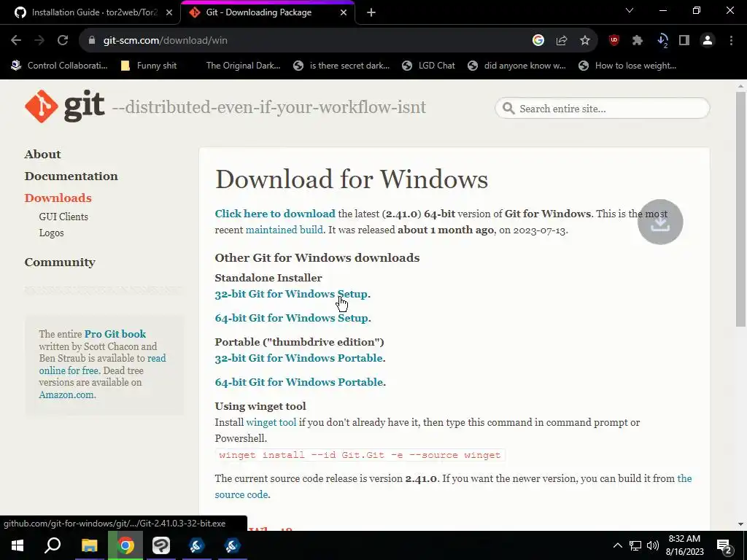Open Windows taskbar search
Viewport: 747px width, 560px height.
point(53,545)
